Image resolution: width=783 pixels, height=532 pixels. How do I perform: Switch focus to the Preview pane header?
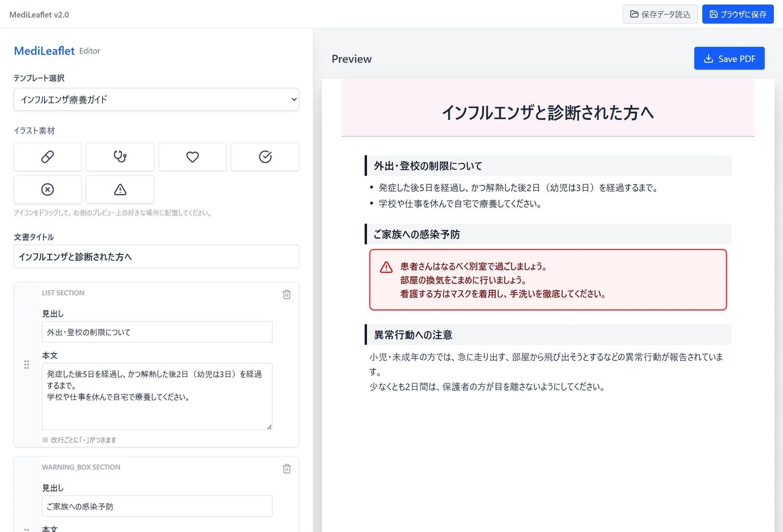(351, 59)
